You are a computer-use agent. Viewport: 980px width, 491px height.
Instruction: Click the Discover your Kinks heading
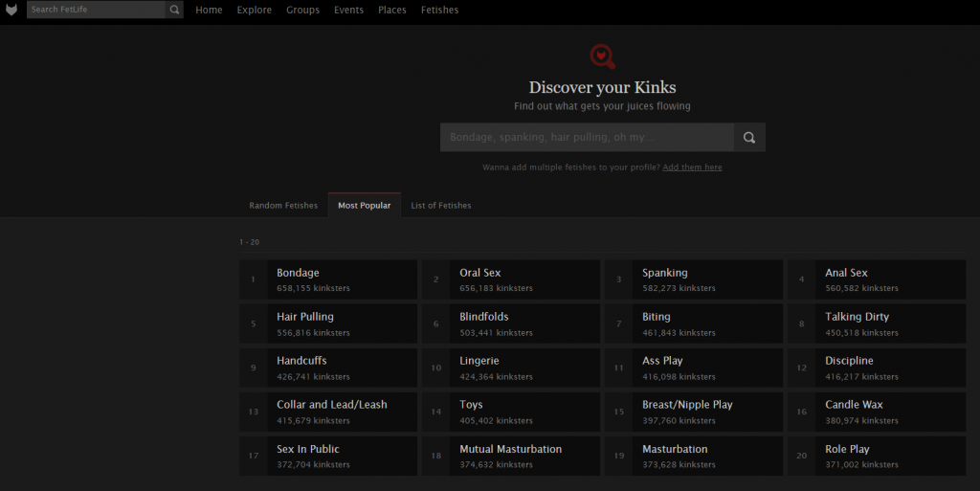point(603,87)
